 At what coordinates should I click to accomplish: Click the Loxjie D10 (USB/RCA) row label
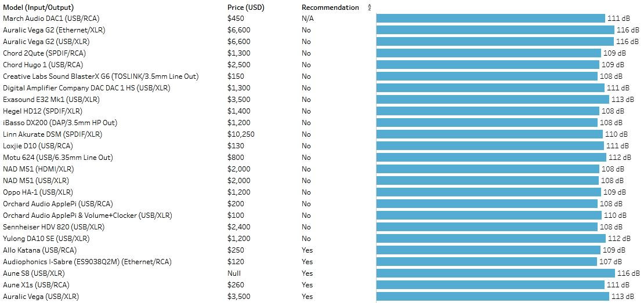pyautogui.click(x=38, y=146)
